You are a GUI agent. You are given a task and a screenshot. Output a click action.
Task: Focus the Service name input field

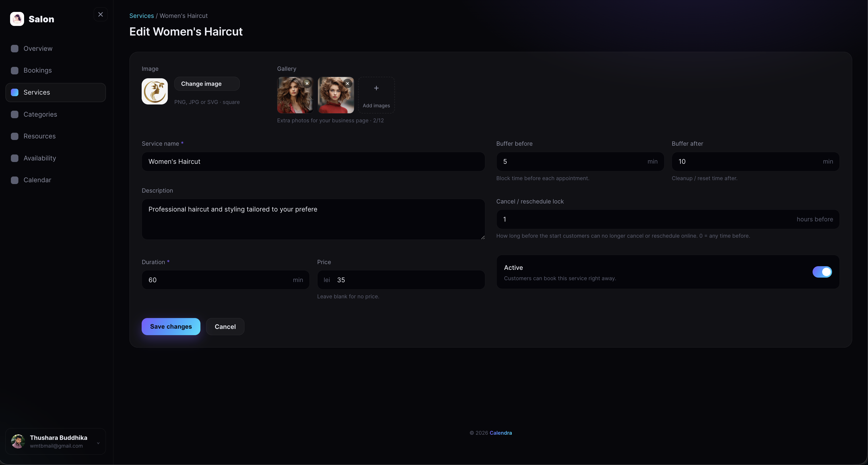(x=313, y=161)
